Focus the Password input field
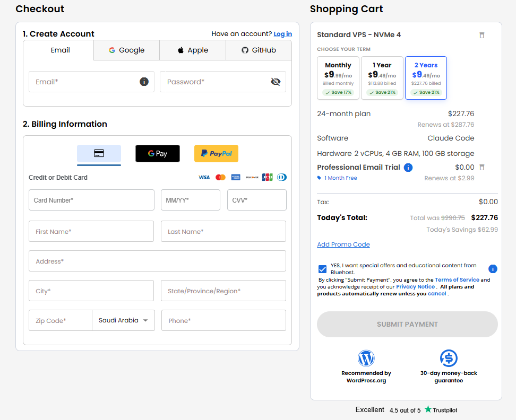The width and height of the screenshot is (516, 420). pyautogui.click(x=223, y=82)
